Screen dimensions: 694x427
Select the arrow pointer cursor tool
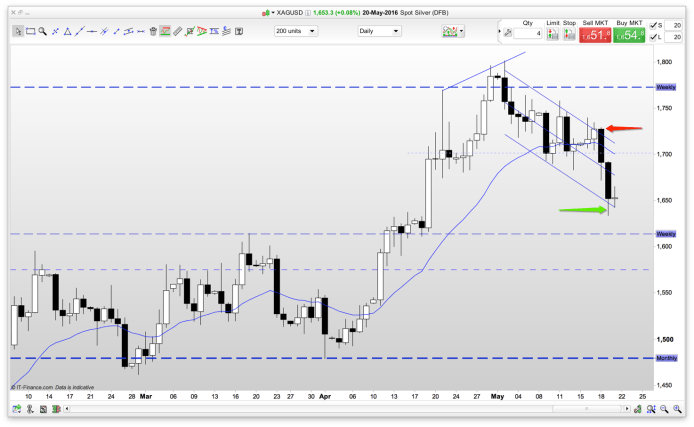tap(19, 31)
